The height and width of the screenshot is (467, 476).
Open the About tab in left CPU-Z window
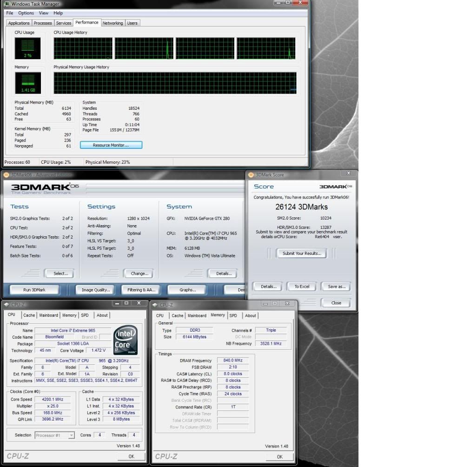click(102, 315)
